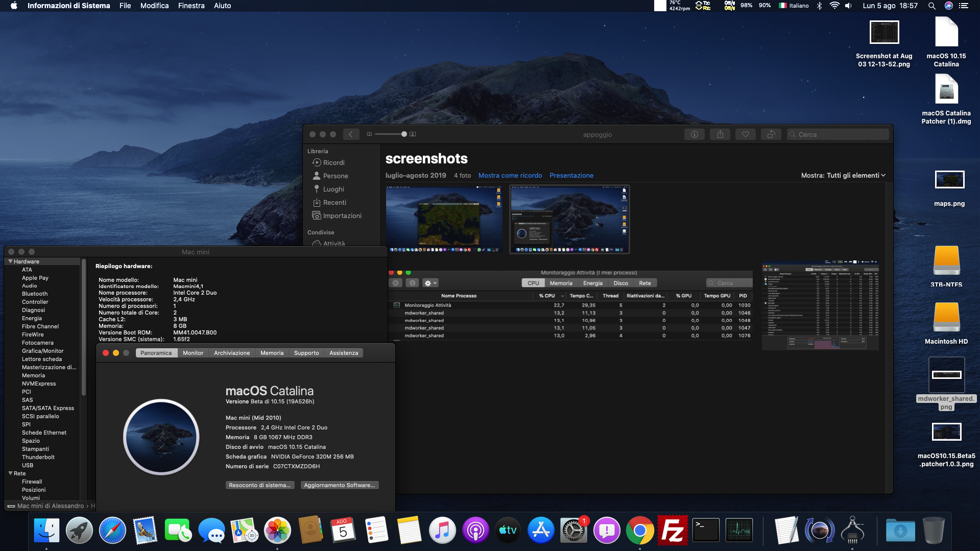
Task: Open Modifica menu
Action: (x=154, y=6)
